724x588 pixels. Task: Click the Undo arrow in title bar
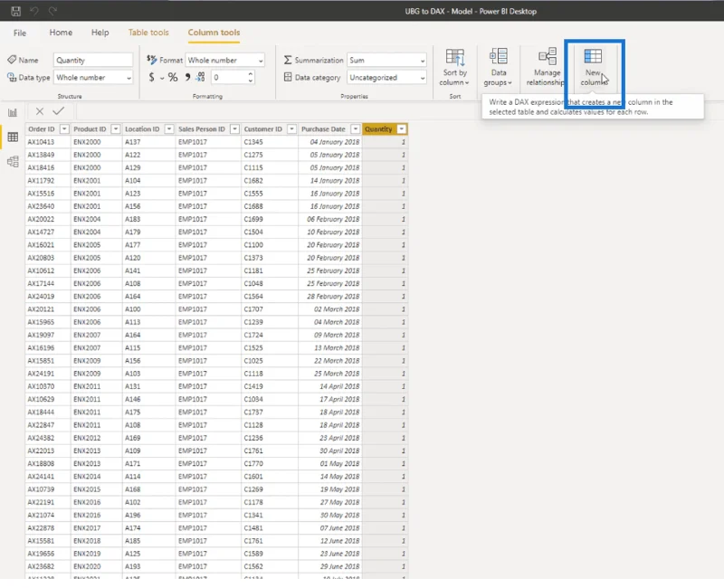click(34, 11)
